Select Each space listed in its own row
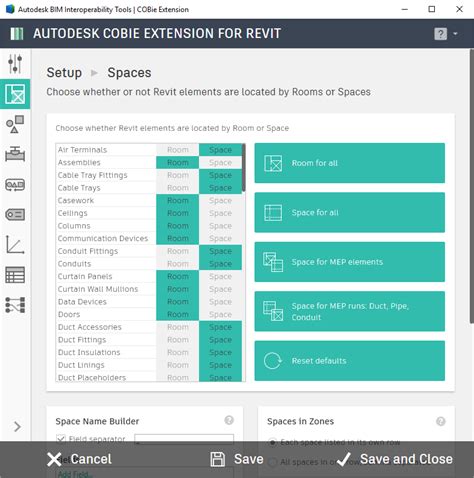 point(272,442)
